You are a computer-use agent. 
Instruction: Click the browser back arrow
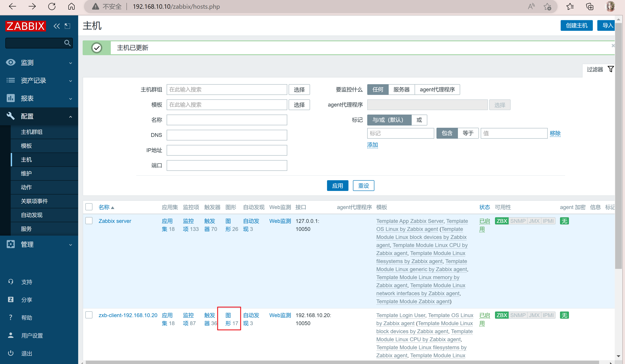pyautogui.click(x=13, y=6)
